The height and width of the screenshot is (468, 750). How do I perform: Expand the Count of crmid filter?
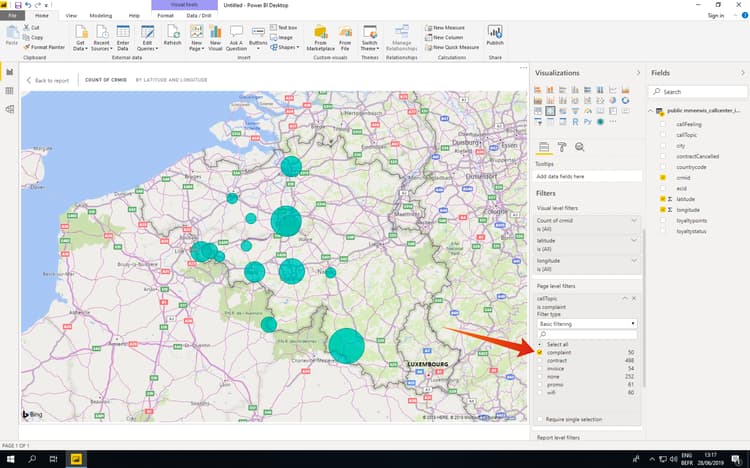point(633,219)
